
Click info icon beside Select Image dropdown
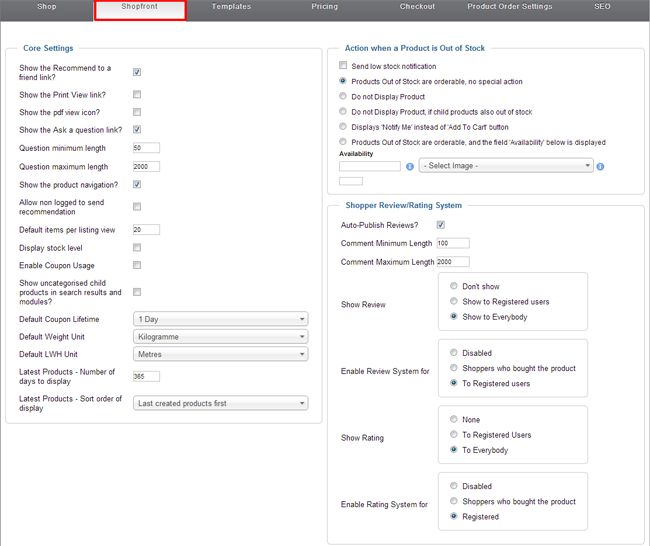point(600,166)
